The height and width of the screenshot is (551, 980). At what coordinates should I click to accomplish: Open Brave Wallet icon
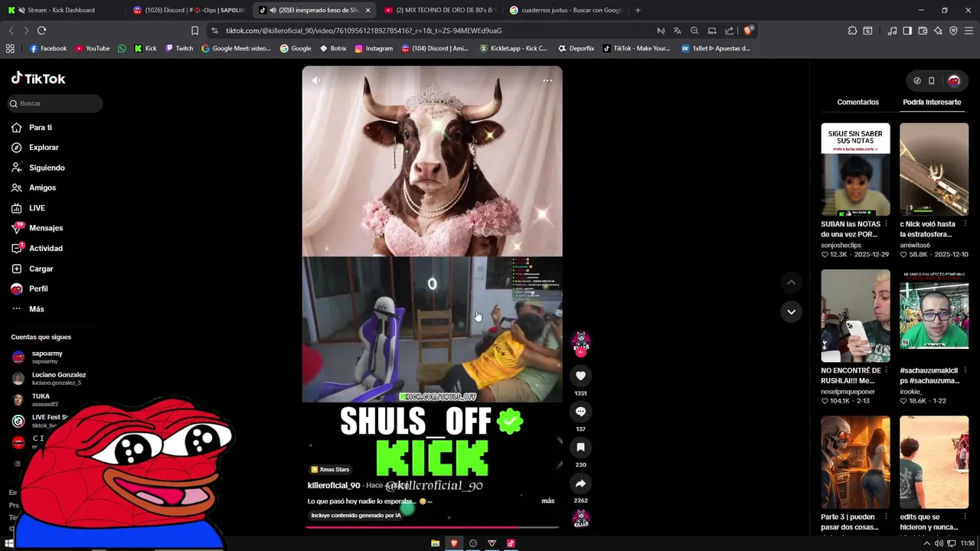point(923,31)
